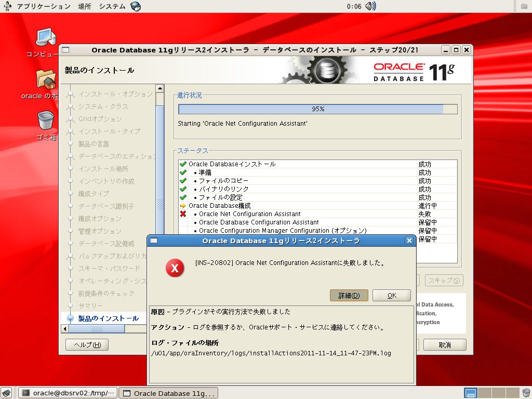Click the スキップ(S) skip button
The height and width of the screenshot is (399, 532).
444,280
